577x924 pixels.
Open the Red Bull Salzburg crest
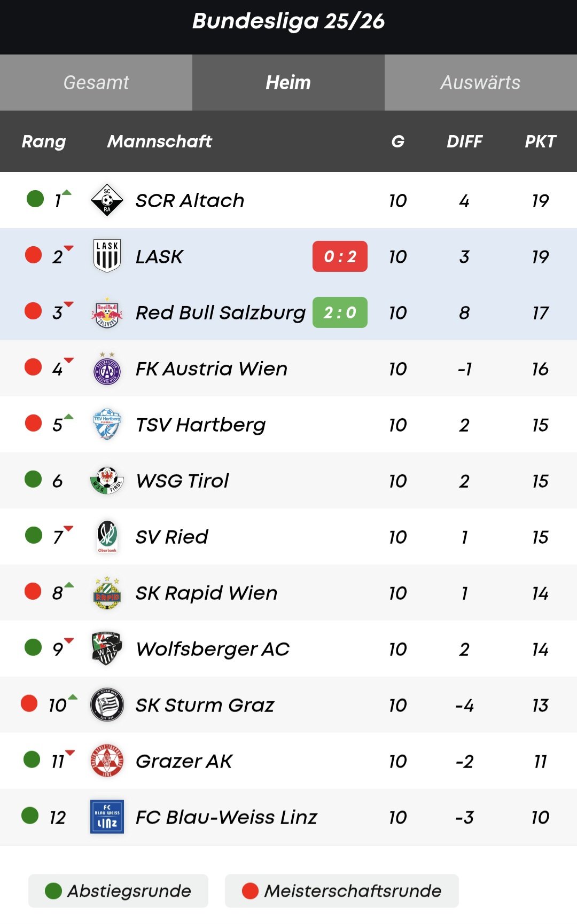click(107, 313)
